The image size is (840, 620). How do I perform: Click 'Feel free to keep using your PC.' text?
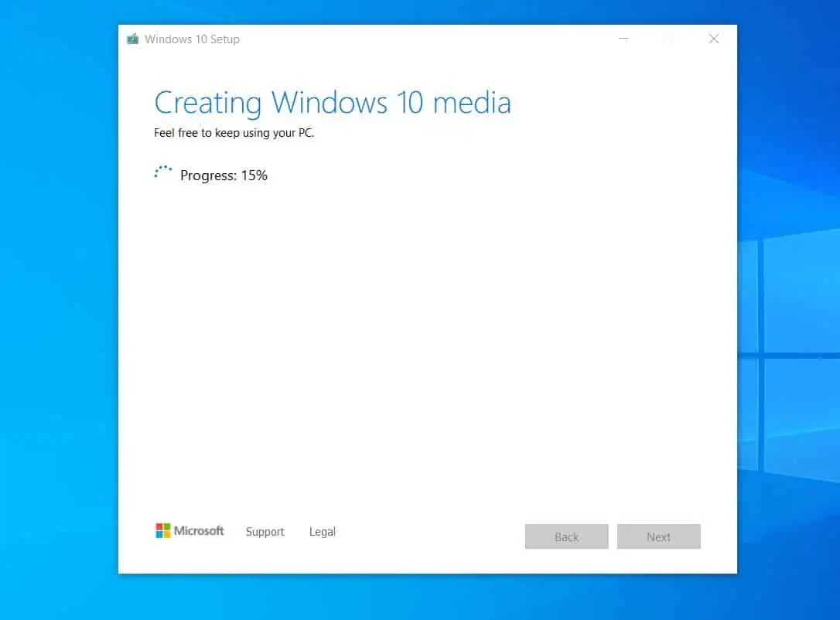(x=234, y=133)
